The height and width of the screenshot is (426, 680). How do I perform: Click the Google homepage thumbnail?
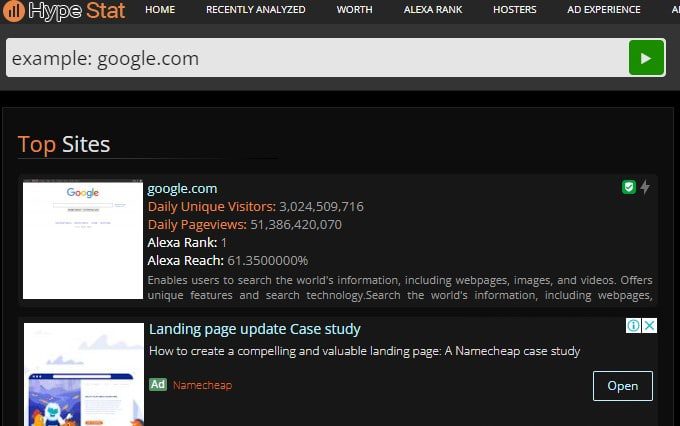(83, 239)
